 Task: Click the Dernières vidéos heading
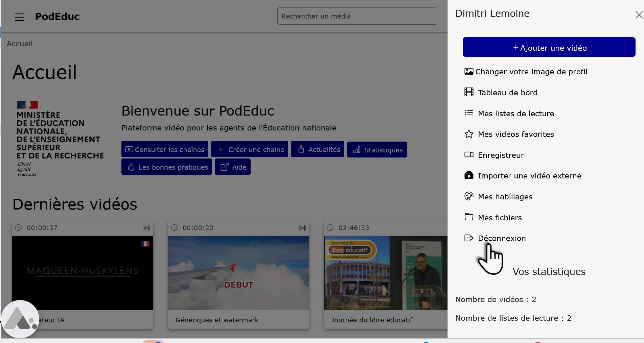pyautogui.click(x=75, y=204)
